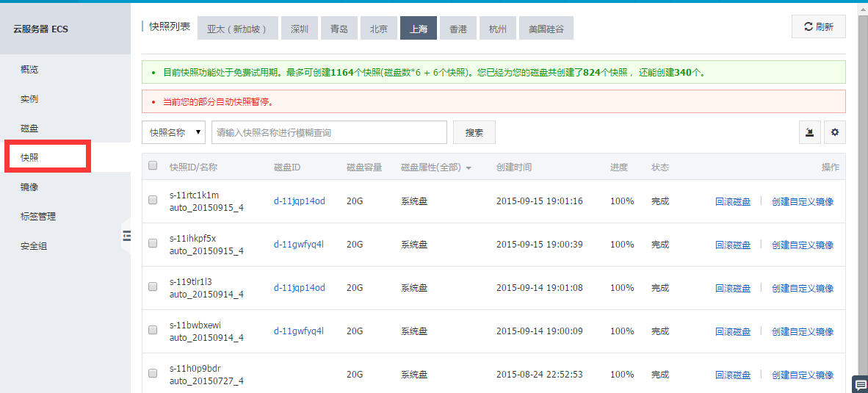Collapse the left sidebar with the toggle icon
The image size is (868, 393).
point(126,235)
